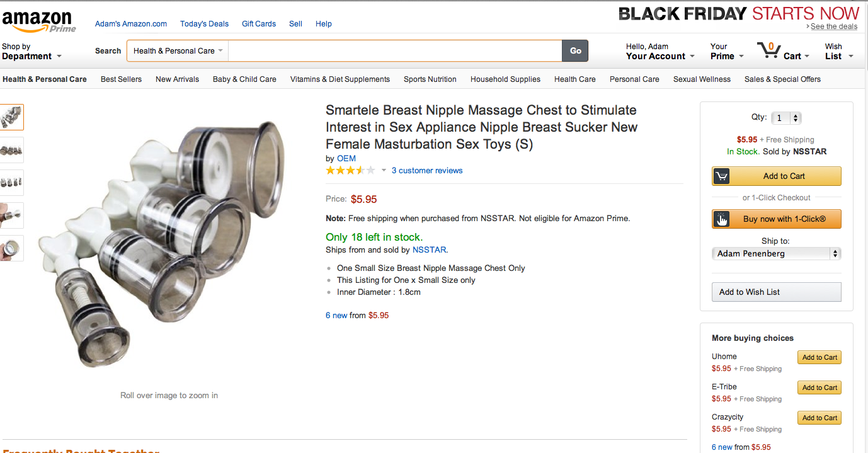
Task: Open the Ship to address dropdown
Action: click(x=776, y=254)
